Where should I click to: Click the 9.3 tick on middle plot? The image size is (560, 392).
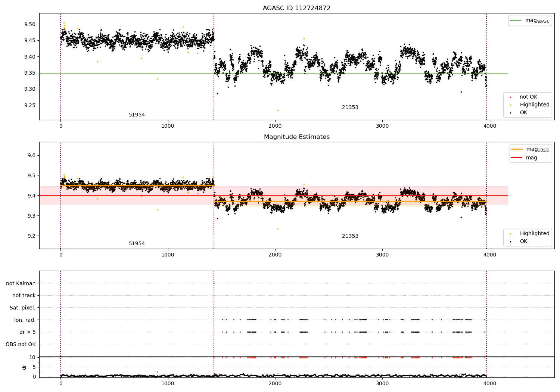click(x=31, y=216)
